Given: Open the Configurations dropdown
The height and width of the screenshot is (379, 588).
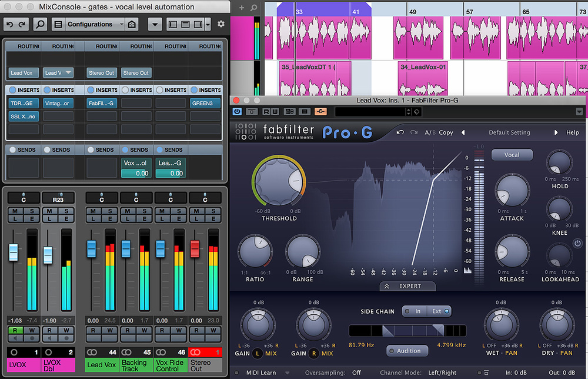Looking at the screenshot, I should coord(95,24).
